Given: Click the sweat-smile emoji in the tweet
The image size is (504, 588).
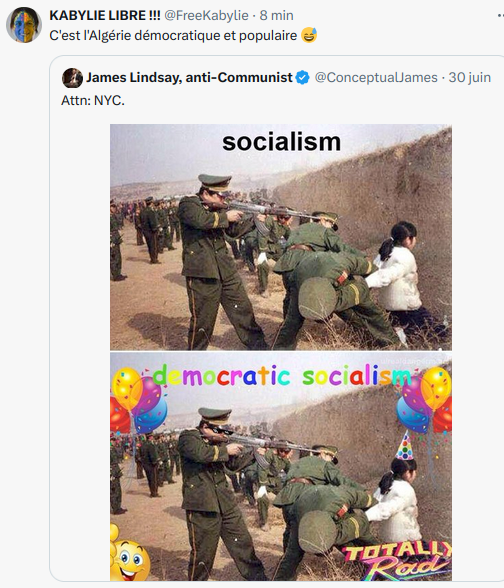Looking at the screenshot, I should tap(309, 35).
